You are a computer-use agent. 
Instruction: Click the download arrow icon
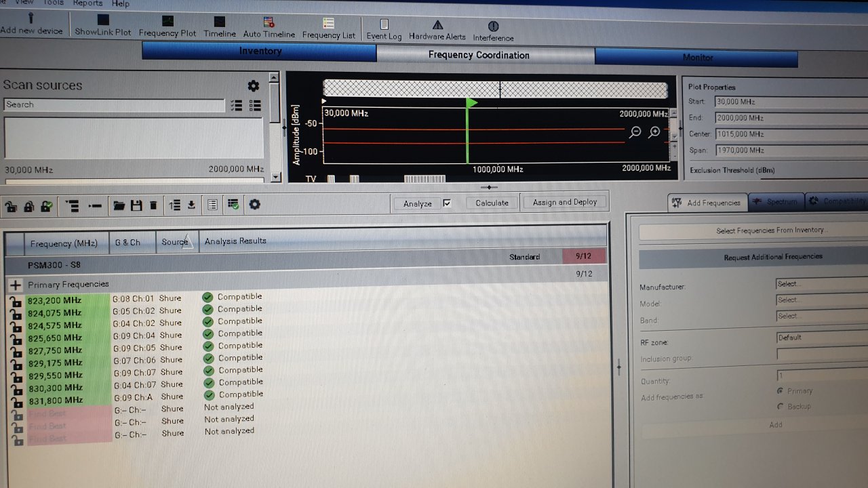tap(191, 205)
